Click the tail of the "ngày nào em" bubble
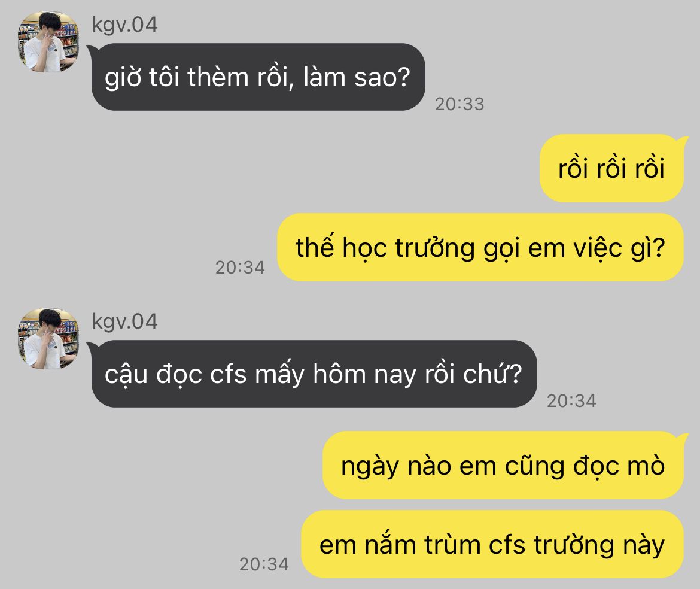Image resolution: width=700 pixels, height=589 pixels. 683,439
